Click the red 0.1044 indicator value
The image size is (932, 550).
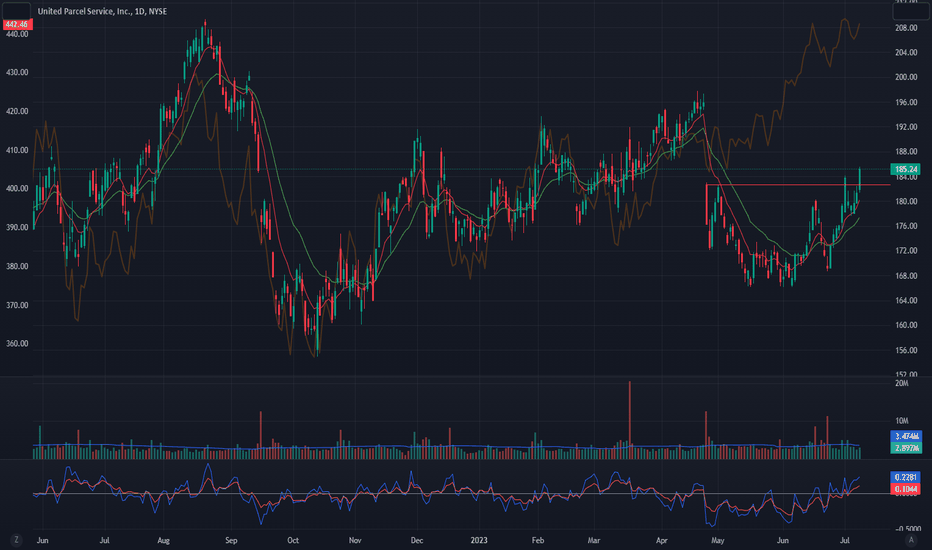[x=906, y=489]
